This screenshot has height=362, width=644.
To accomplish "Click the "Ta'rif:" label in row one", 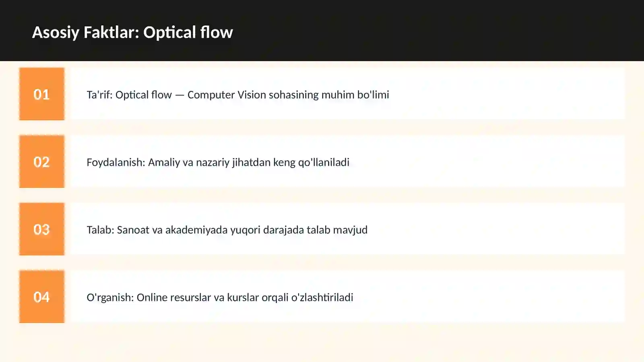I will click(x=99, y=95).
